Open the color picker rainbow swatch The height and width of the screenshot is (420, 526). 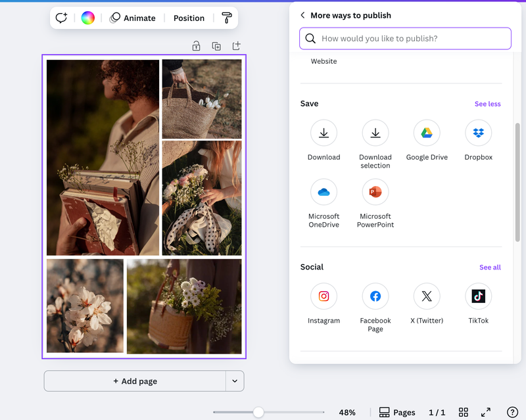tap(87, 18)
